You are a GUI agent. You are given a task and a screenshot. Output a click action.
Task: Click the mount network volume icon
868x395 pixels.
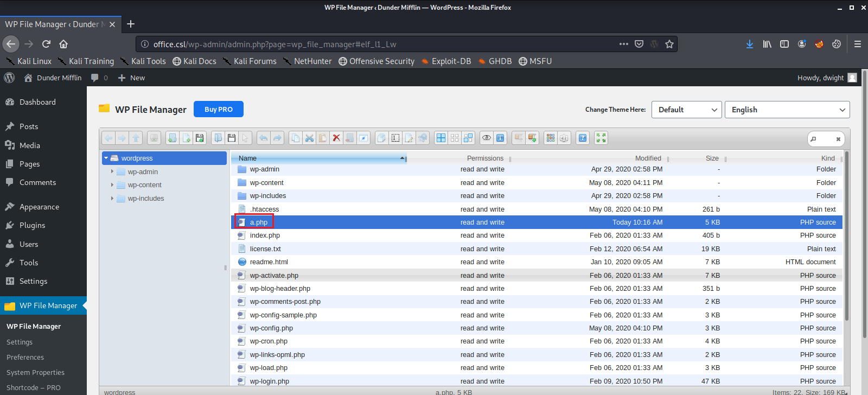point(154,138)
